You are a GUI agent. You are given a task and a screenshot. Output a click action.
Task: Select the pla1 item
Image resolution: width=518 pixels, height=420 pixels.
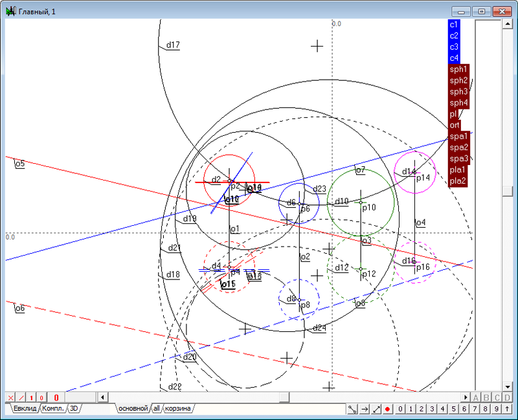[458, 170]
